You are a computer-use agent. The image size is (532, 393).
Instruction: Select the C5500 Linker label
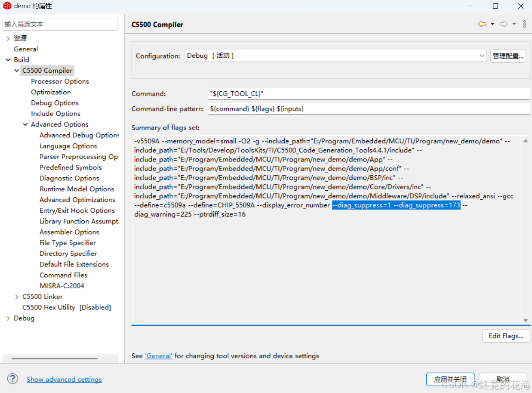(43, 297)
